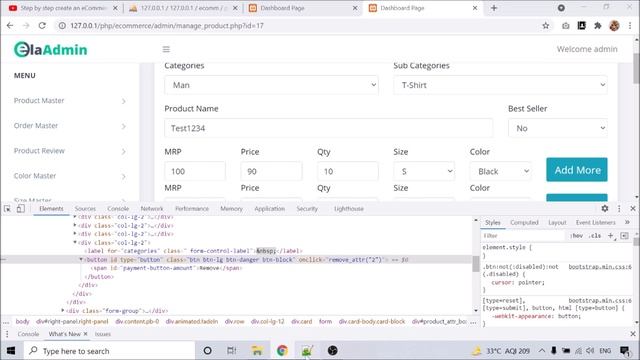Switch to the Console DevTools tab
Viewport: 640px width, 360px height.
(118, 209)
